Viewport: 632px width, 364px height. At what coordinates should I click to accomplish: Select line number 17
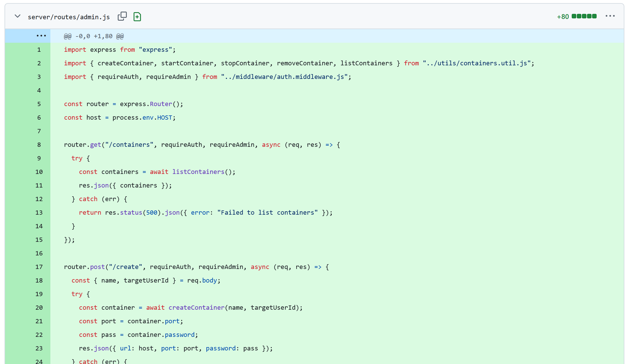[x=39, y=267]
